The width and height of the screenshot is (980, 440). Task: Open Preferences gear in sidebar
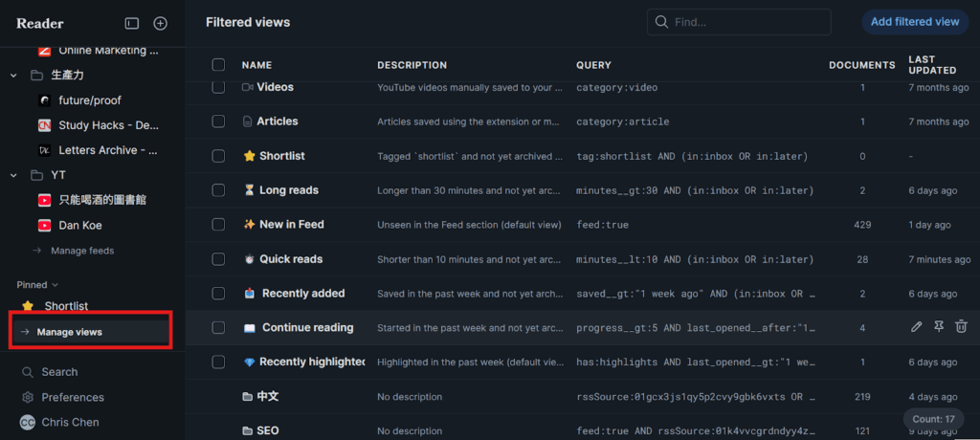point(28,397)
